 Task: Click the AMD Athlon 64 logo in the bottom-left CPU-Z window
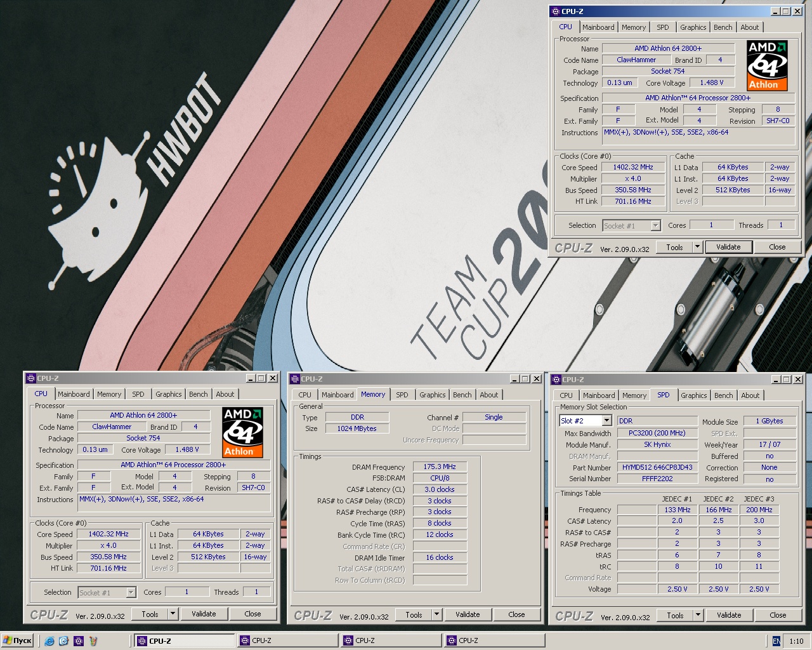(x=242, y=433)
